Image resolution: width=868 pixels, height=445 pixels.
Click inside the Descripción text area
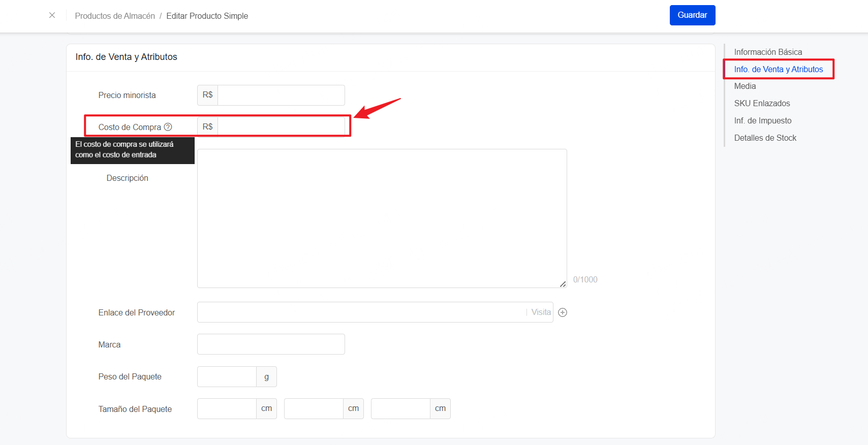tap(382, 218)
